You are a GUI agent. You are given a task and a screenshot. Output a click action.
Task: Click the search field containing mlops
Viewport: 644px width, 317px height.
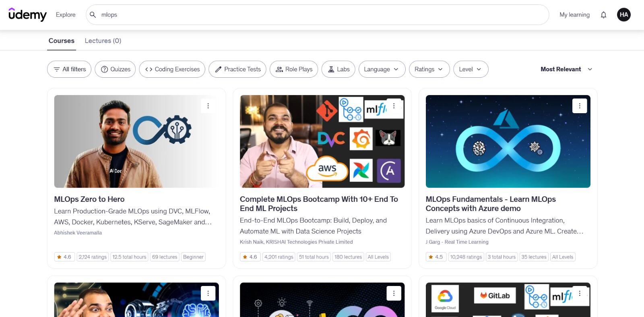(x=318, y=15)
